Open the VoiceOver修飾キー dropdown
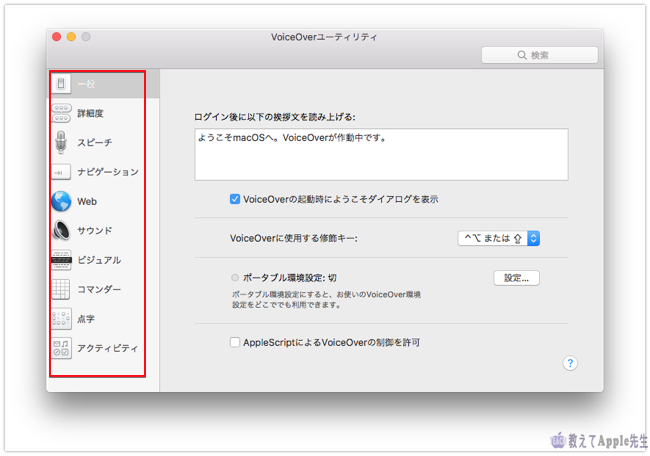Viewport: 650px width, 456px height. click(x=499, y=238)
